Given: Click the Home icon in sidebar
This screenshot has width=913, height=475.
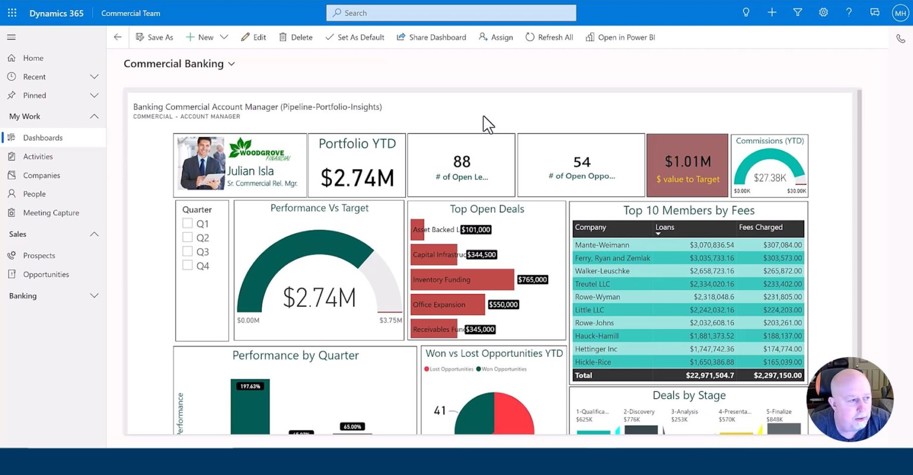Looking at the screenshot, I should click(11, 58).
